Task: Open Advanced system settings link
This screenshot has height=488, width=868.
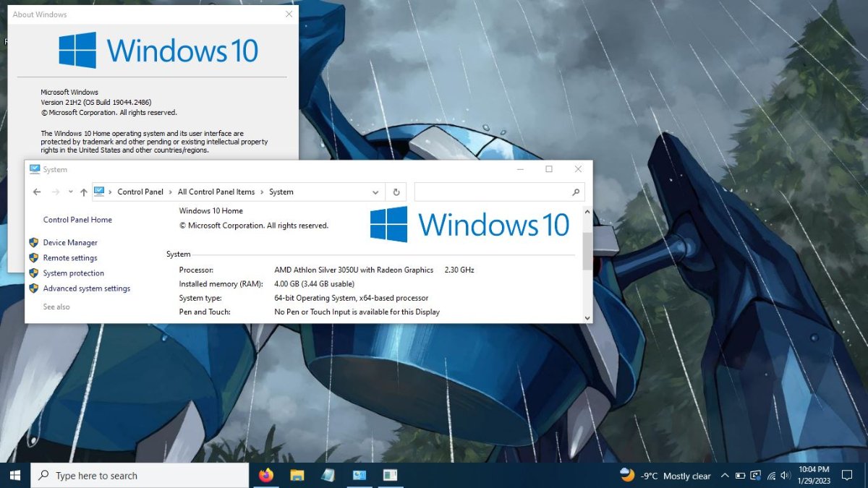Action: click(x=87, y=288)
